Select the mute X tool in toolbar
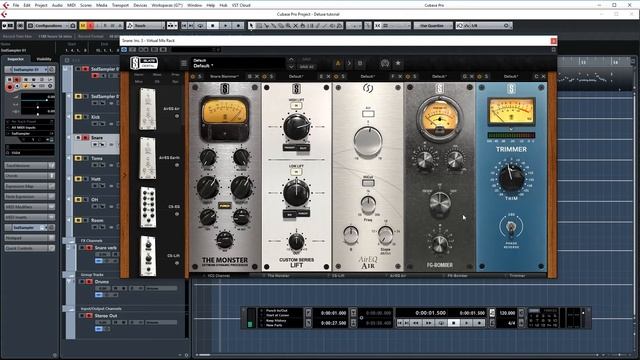The height and width of the screenshot is (360, 640). [296, 25]
